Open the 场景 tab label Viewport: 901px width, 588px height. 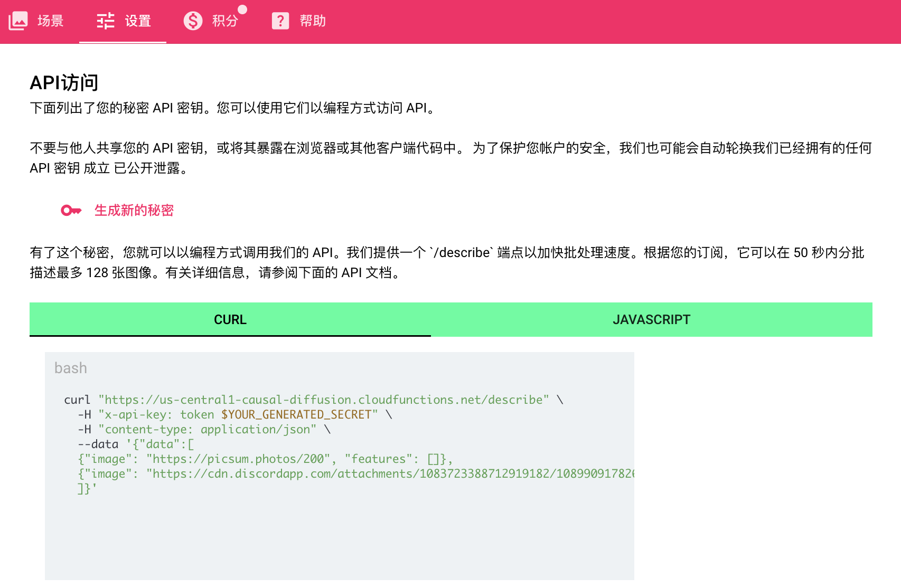coord(51,21)
